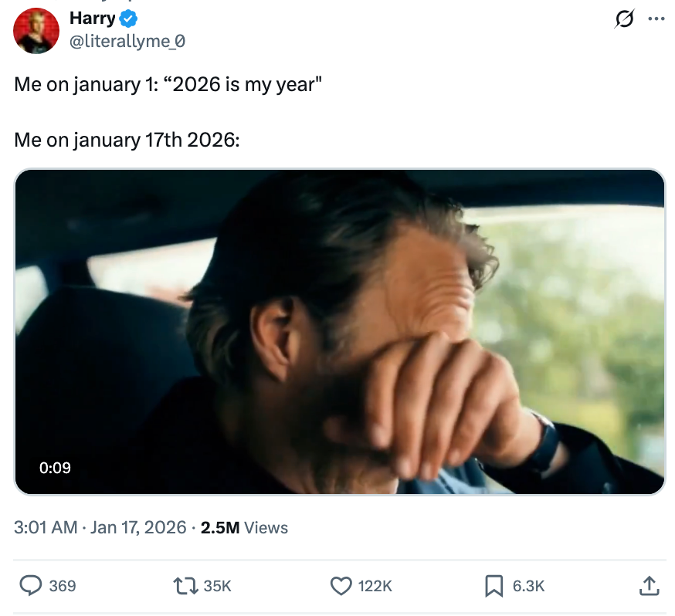Toggle the repost state

[x=185, y=587]
